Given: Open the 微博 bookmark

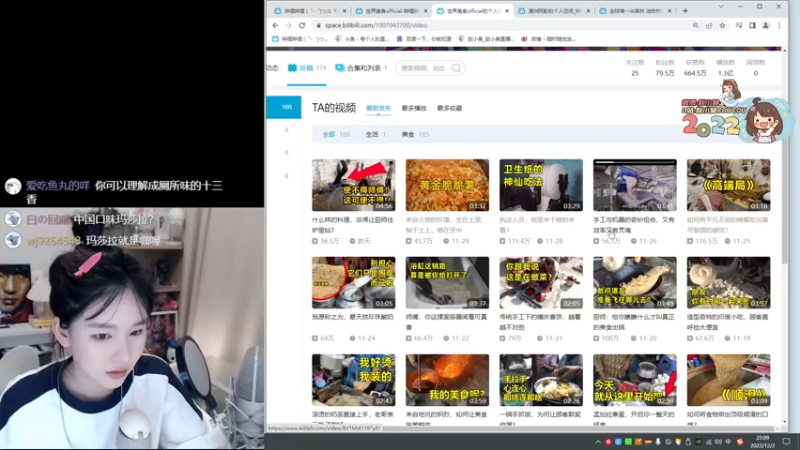Looking at the screenshot, I should [x=548, y=39].
